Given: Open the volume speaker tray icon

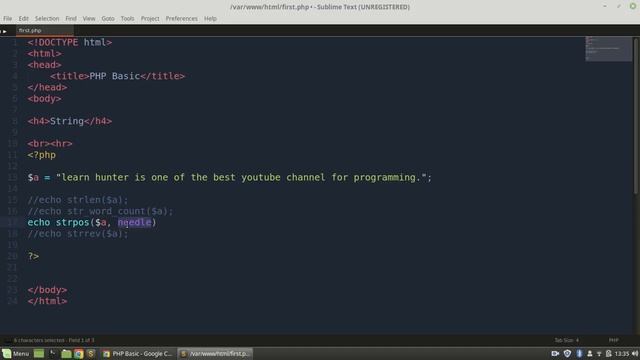Looking at the screenshot, I should [x=635, y=353].
